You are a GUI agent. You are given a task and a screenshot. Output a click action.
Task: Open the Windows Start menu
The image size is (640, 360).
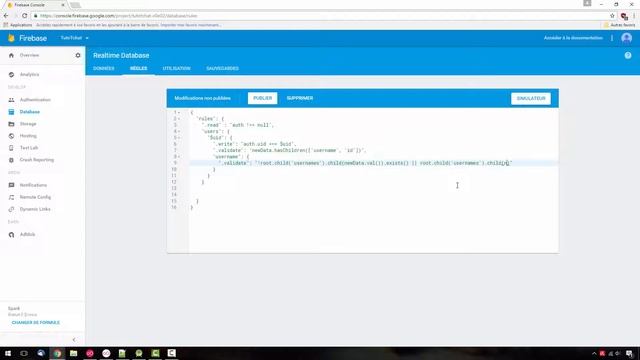click(x=8, y=353)
